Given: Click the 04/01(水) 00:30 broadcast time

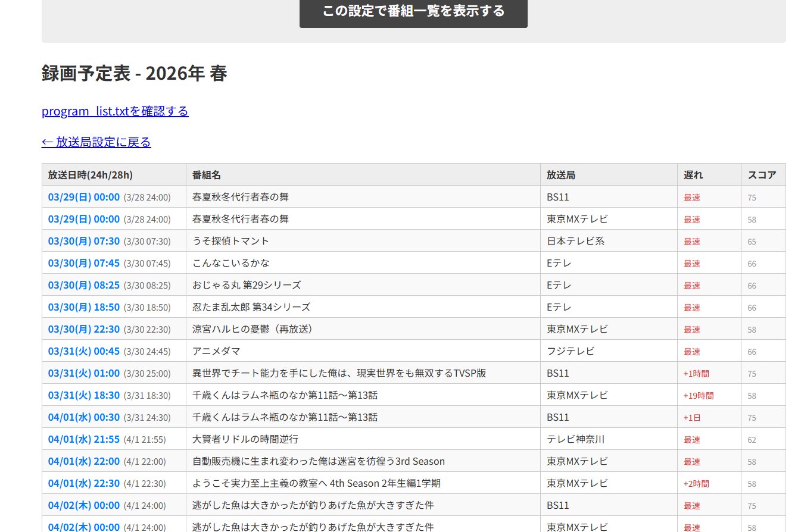Looking at the screenshot, I should pyautogui.click(x=84, y=417).
